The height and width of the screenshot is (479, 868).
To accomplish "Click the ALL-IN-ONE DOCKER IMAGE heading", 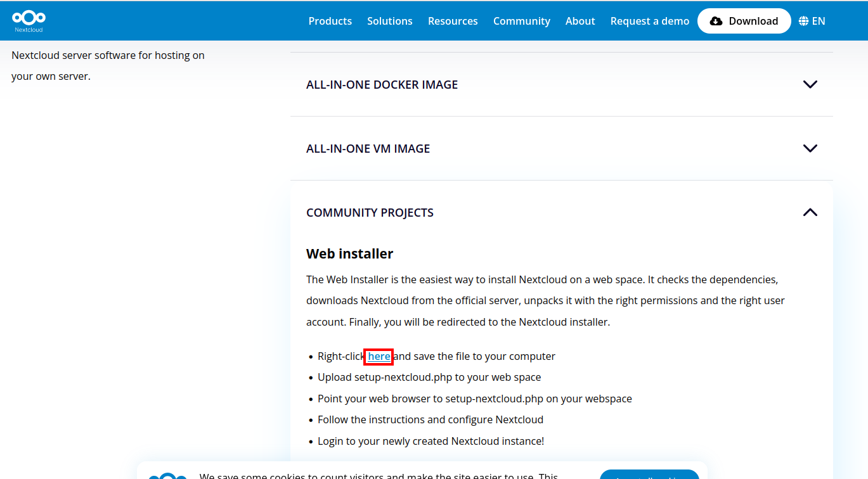I will (x=382, y=85).
